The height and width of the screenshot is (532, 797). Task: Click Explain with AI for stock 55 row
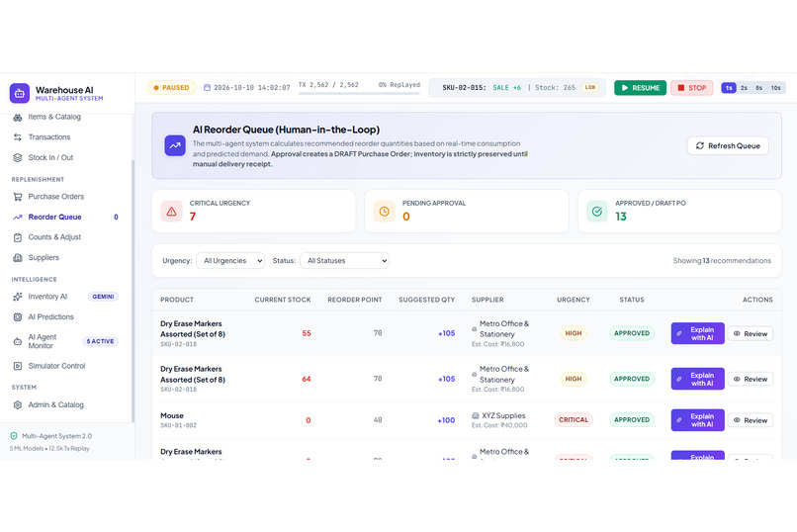click(697, 333)
